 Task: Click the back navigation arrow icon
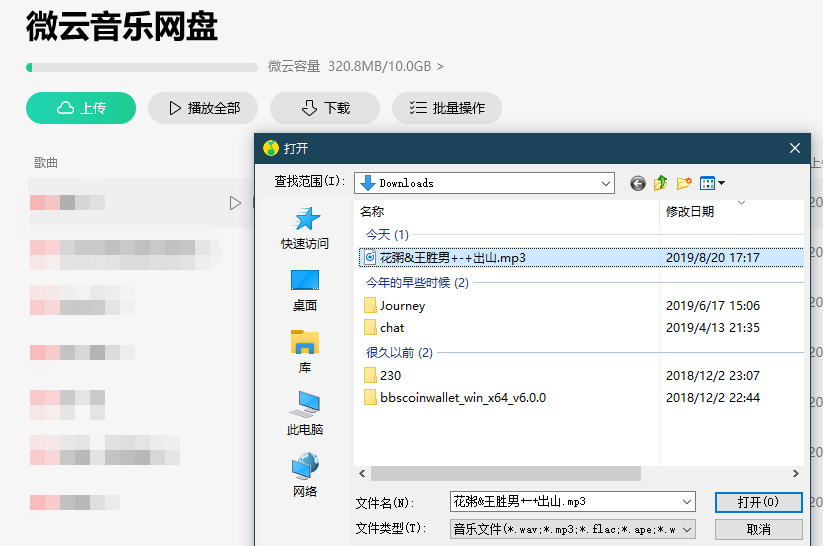[638, 183]
